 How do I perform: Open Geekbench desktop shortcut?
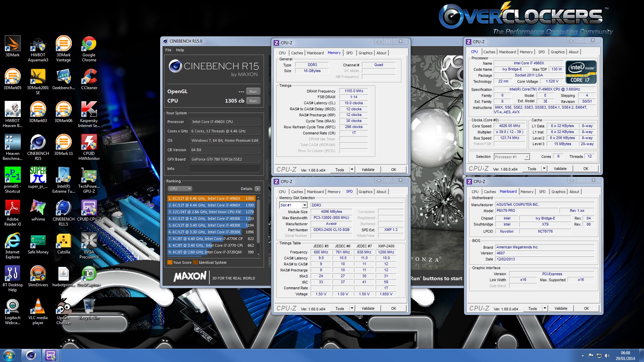tap(63, 79)
